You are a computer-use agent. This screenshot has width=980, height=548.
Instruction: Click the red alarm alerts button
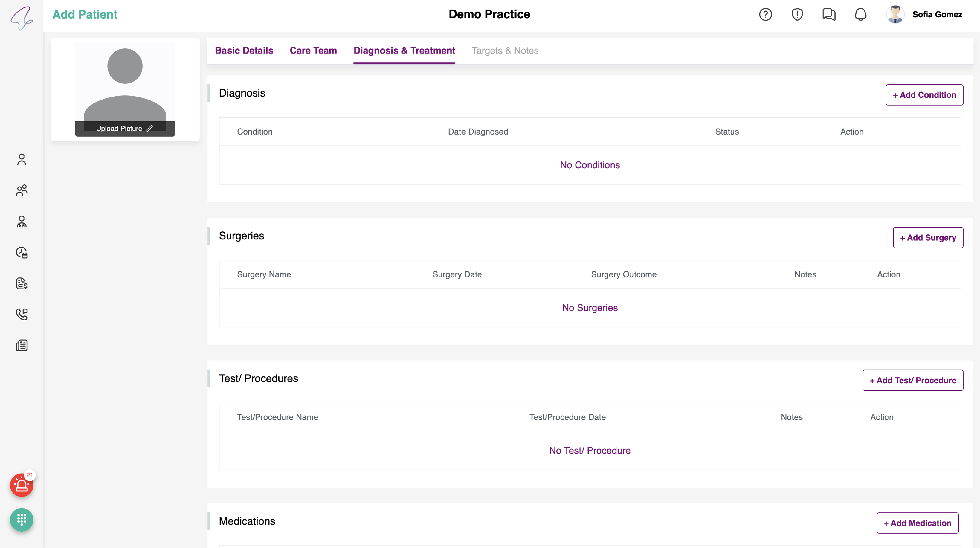coord(22,485)
